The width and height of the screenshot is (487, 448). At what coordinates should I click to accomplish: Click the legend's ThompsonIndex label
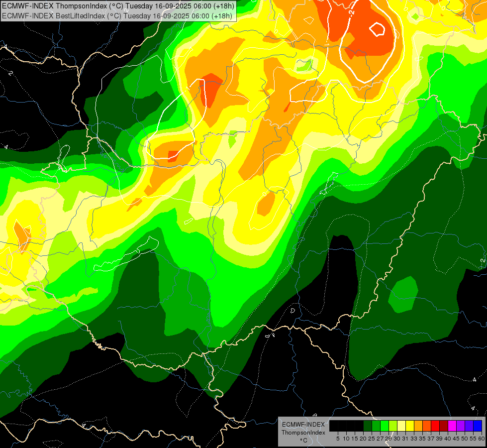[x=303, y=433]
